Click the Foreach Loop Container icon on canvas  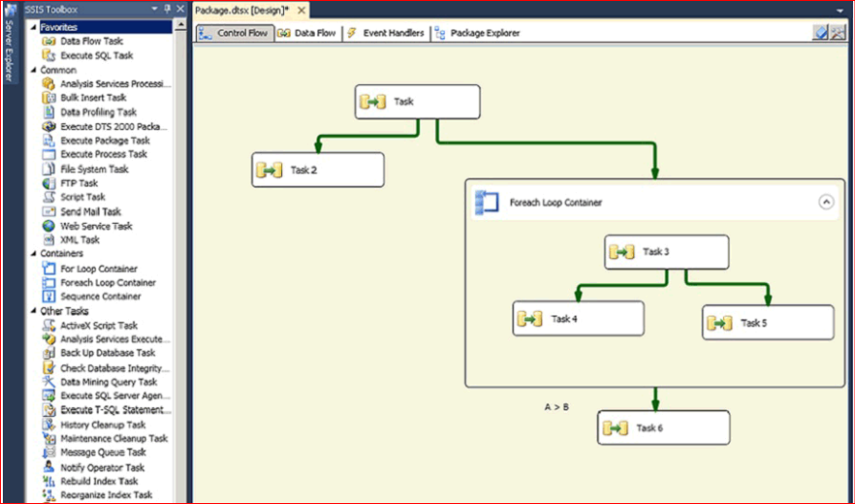(x=488, y=202)
